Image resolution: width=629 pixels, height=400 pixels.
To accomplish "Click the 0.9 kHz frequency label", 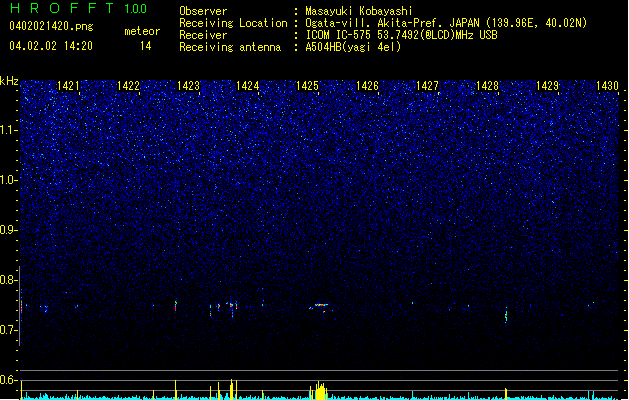I will [8, 230].
